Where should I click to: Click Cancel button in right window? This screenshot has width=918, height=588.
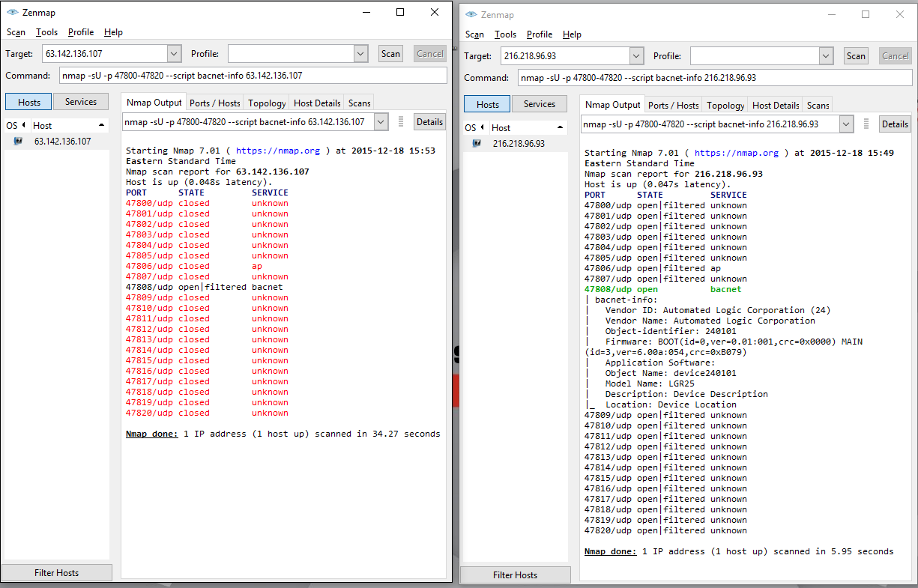(x=896, y=56)
